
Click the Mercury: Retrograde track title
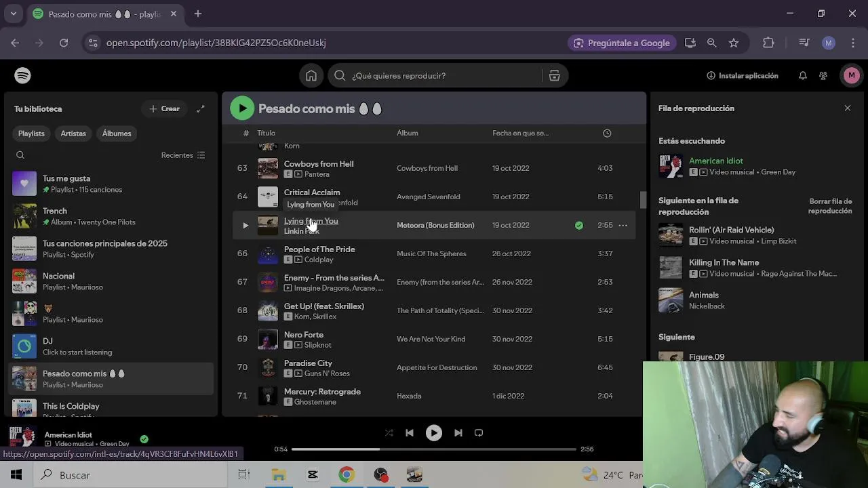[x=322, y=392]
